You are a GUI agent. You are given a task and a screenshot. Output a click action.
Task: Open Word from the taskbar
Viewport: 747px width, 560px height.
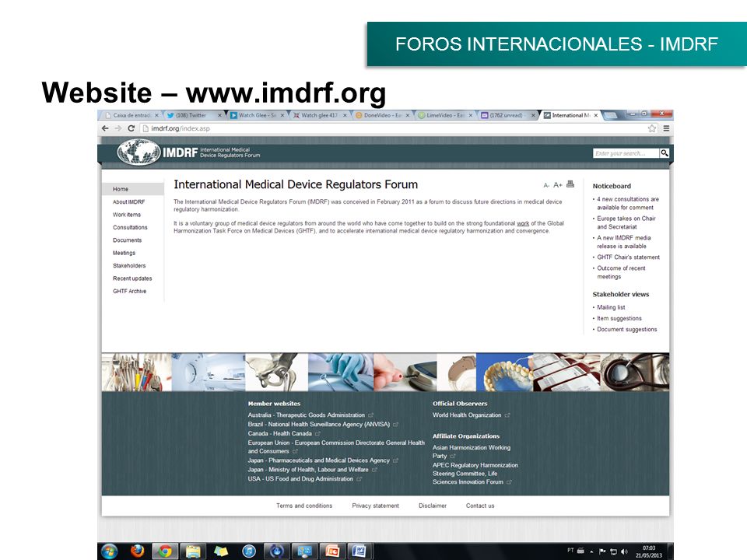(359, 551)
